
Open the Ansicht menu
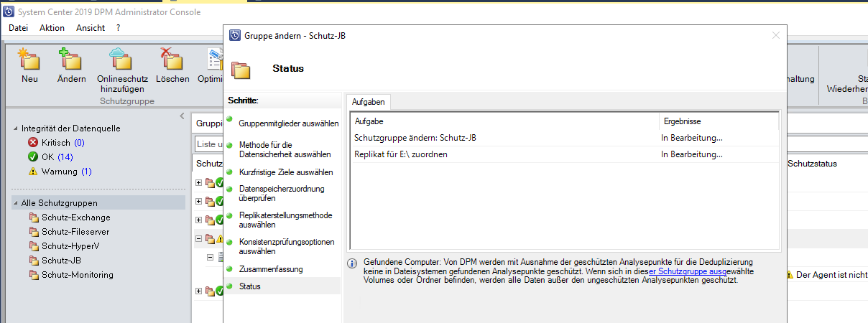pos(90,28)
